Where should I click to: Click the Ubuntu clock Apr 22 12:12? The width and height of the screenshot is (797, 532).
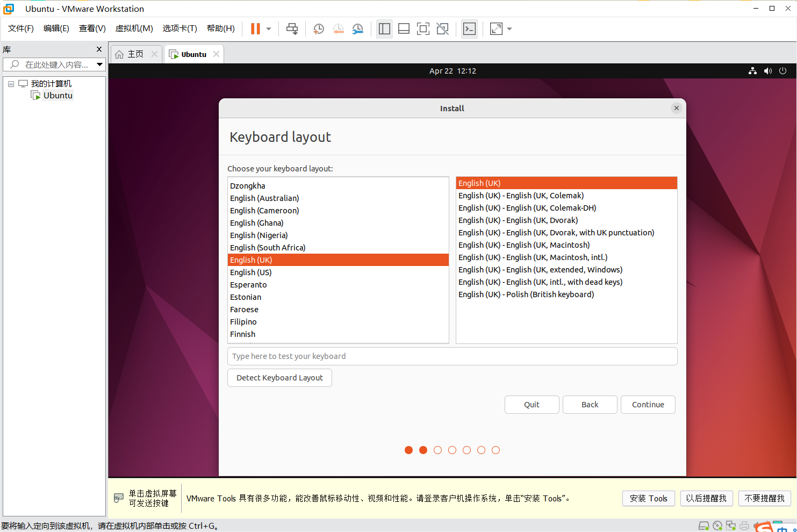[x=453, y=71]
